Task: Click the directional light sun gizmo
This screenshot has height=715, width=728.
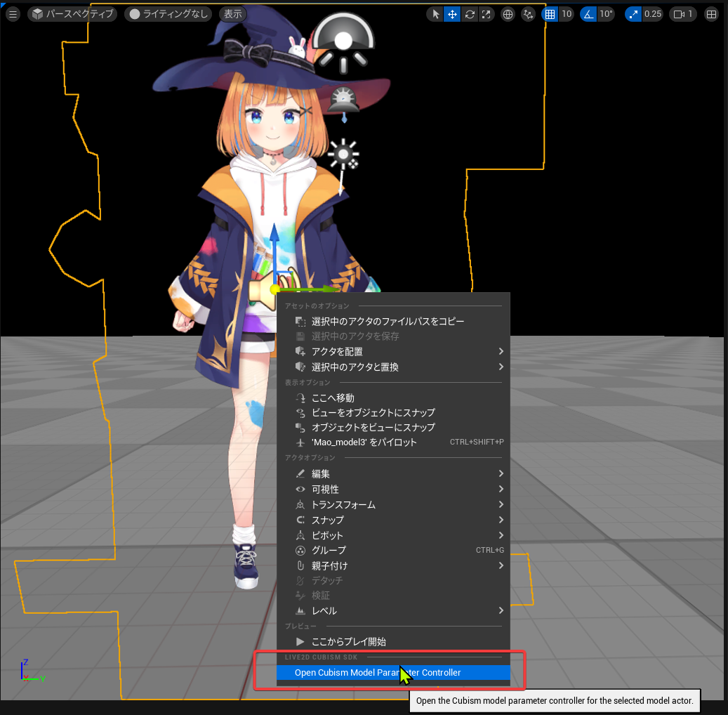Action: (x=343, y=155)
